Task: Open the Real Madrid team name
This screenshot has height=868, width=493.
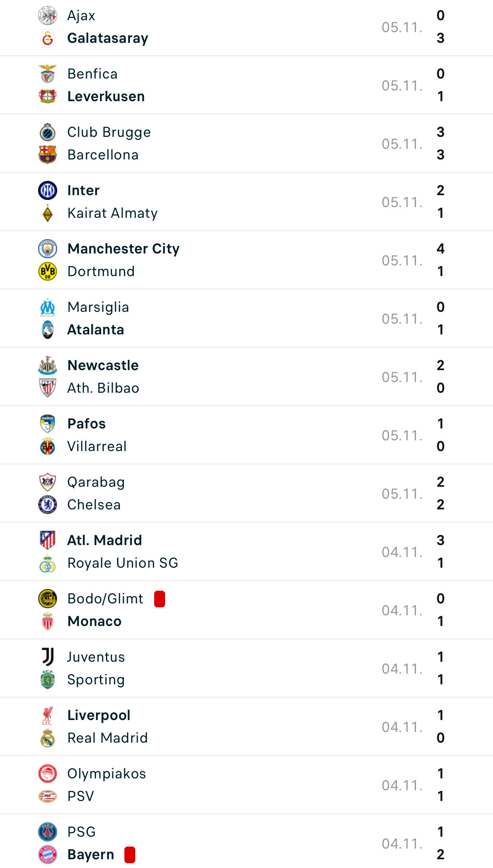Action: (108, 738)
